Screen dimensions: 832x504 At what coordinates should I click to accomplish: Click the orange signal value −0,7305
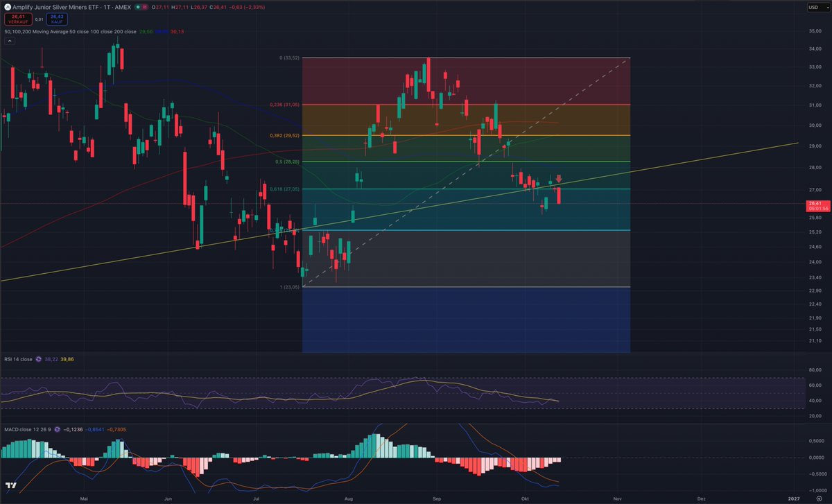pyautogui.click(x=116, y=429)
